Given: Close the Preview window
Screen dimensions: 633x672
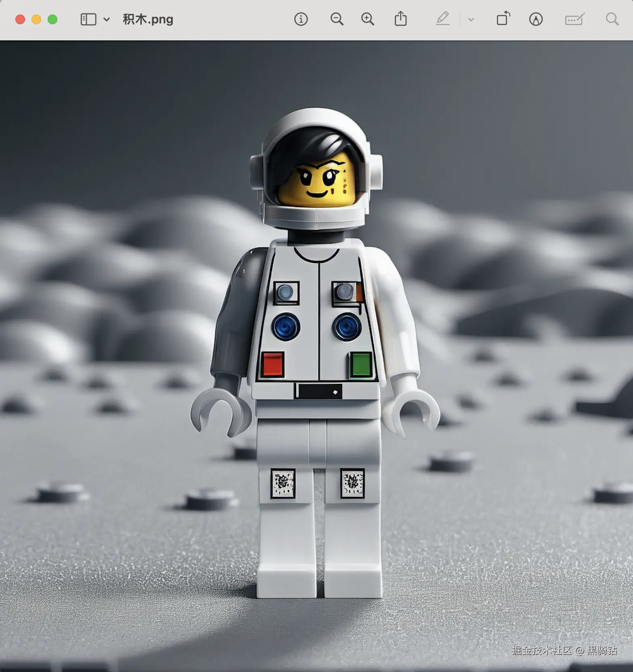Looking at the screenshot, I should [20, 19].
